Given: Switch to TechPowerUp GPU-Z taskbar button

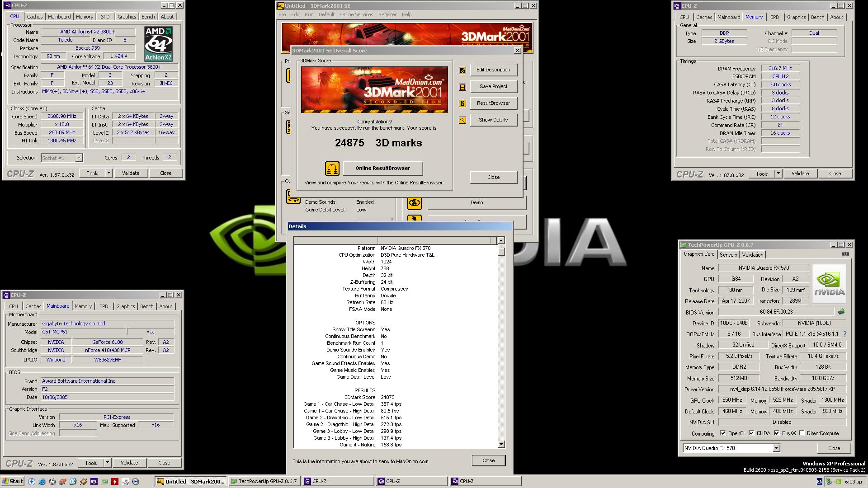Looking at the screenshot, I should tap(264, 482).
